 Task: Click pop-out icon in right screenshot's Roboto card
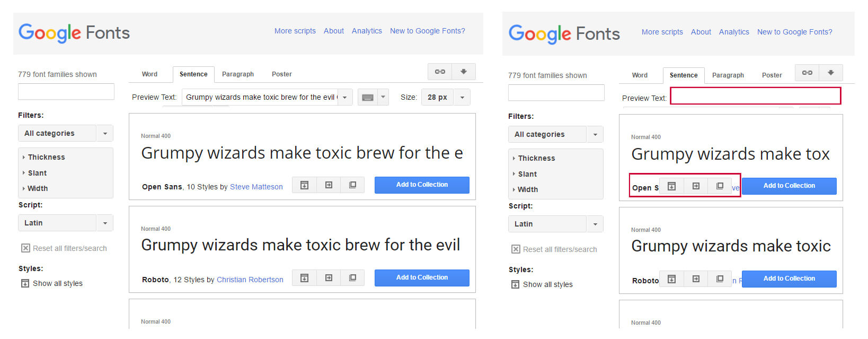720,279
